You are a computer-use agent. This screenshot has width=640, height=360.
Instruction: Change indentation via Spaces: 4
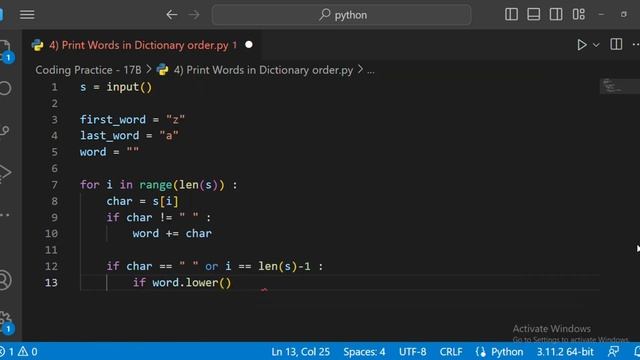(364, 351)
